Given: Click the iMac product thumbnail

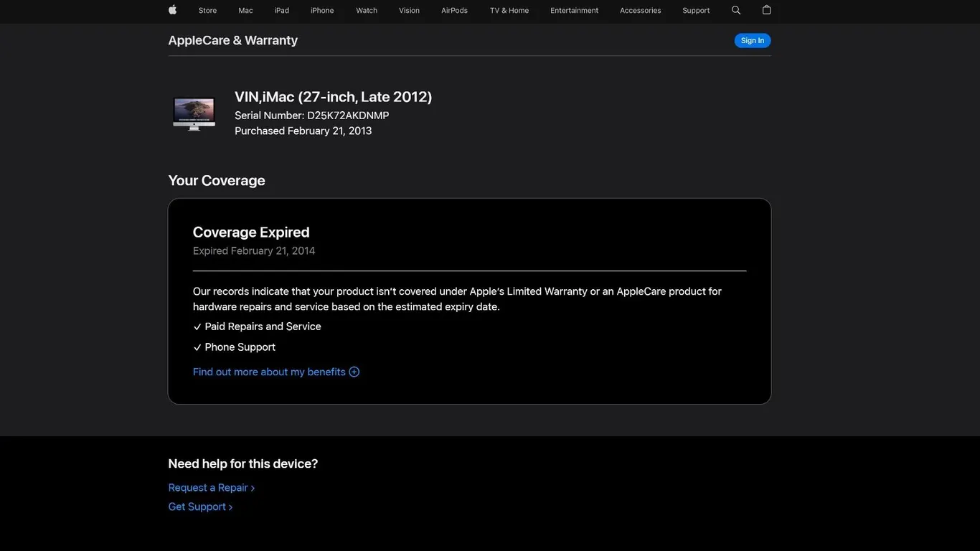Looking at the screenshot, I should [194, 114].
